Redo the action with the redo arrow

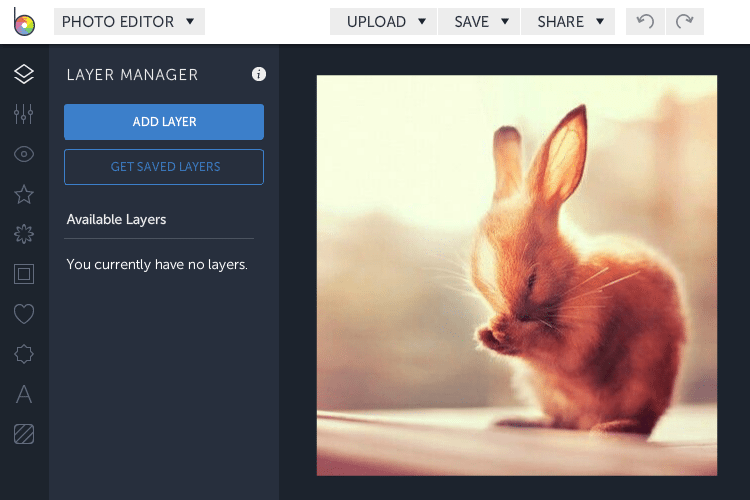click(x=684, y=21)
